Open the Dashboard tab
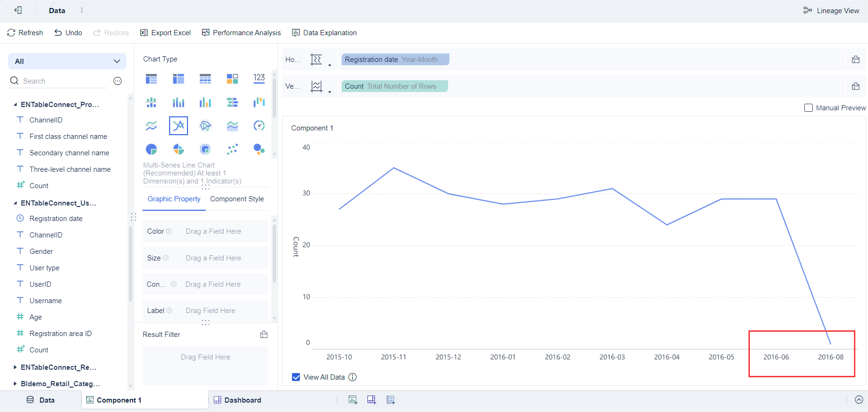The height and width of the screenshot is (412, 868). coord(238,400)
